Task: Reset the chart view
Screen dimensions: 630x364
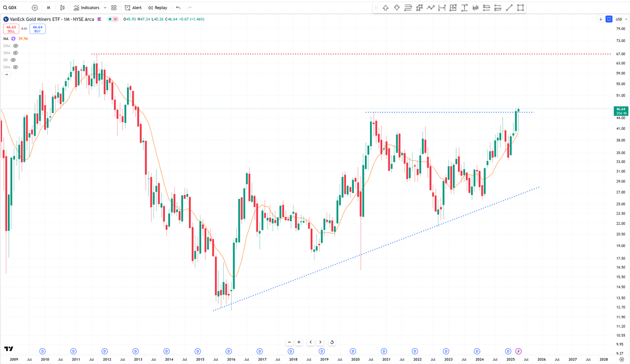Action: [x=332, y=342]
